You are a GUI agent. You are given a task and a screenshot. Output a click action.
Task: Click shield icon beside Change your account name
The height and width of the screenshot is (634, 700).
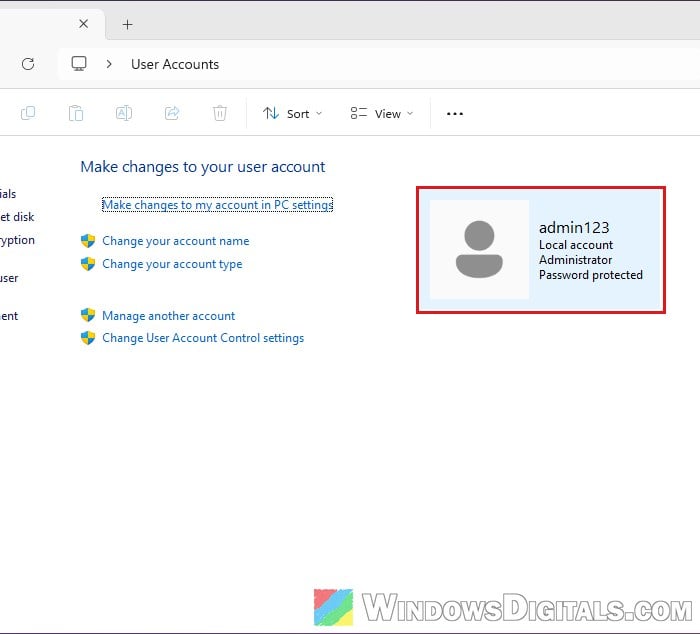pyautogui.click(x=88, y=241)
